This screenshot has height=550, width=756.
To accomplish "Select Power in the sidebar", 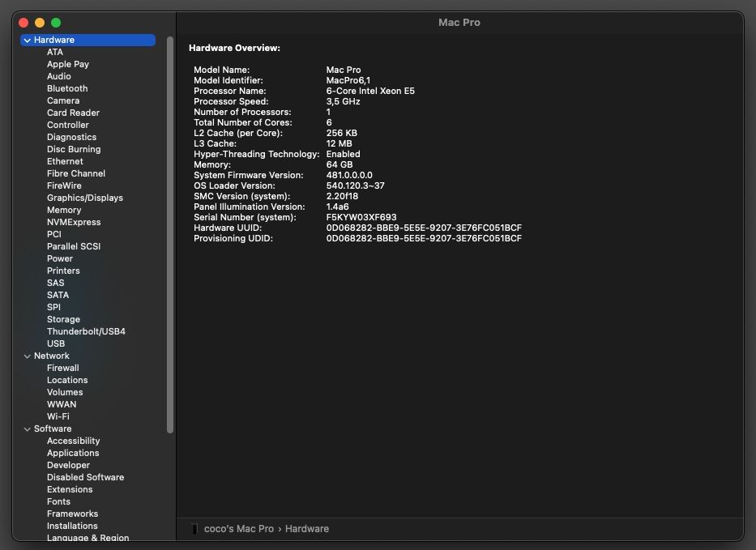I will [60, 258].
